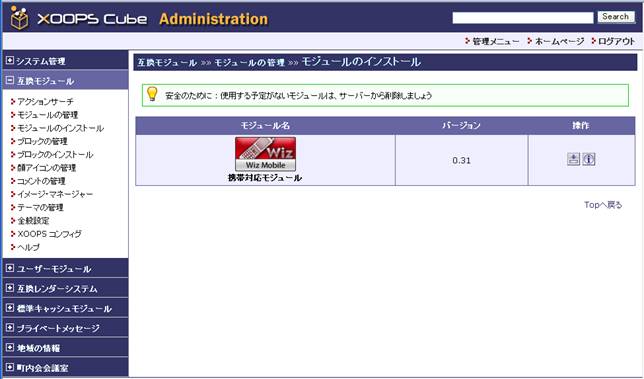Open モジュールのインストール in the sidebar
644x379 pixels.
pyautogui.click(x=60, y=128)
